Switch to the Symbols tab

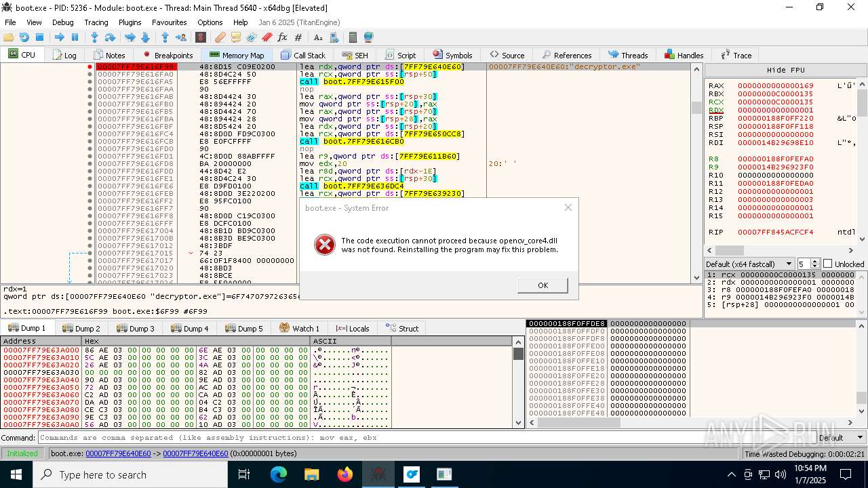click(x=452, y=55)
